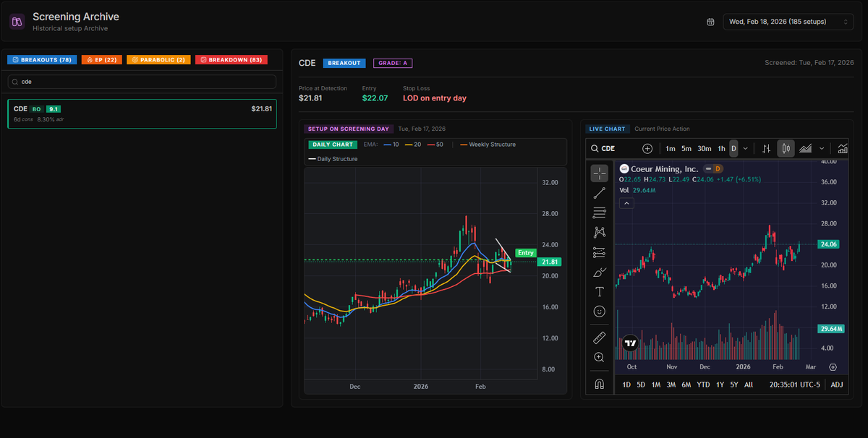Set chart range to All

coord(749,385)
